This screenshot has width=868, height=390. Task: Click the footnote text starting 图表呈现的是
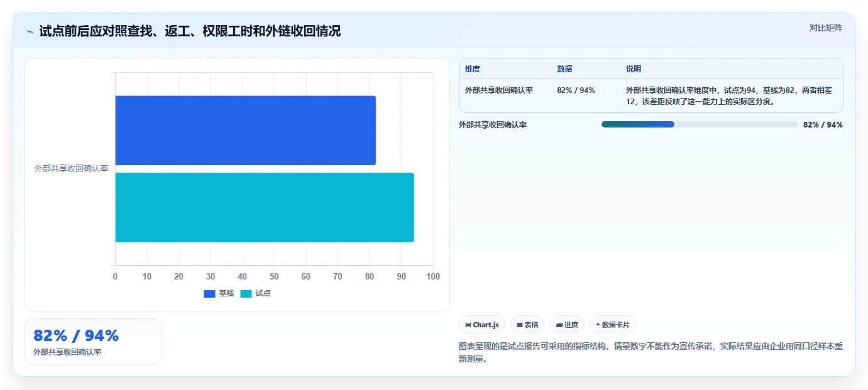click(x=651, y=352)
